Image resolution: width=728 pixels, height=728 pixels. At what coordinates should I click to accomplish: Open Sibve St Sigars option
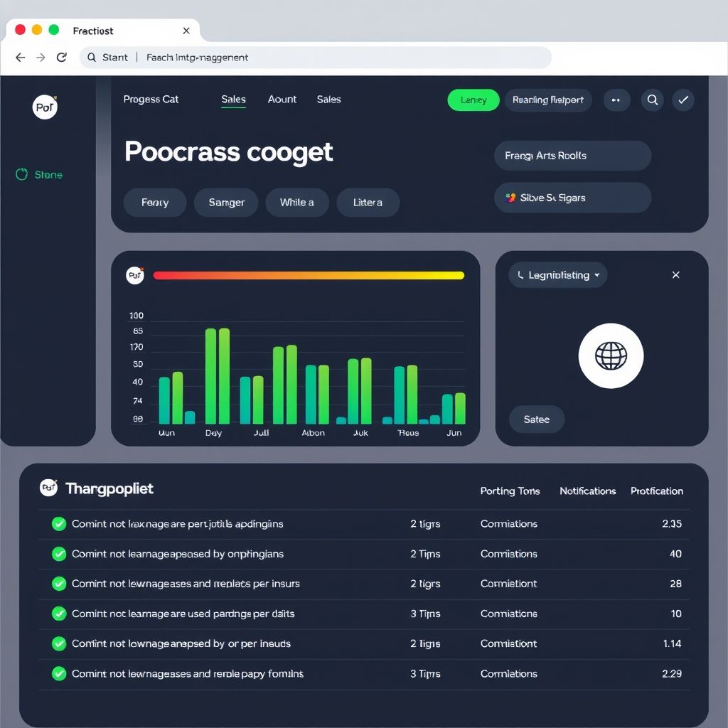572,198
